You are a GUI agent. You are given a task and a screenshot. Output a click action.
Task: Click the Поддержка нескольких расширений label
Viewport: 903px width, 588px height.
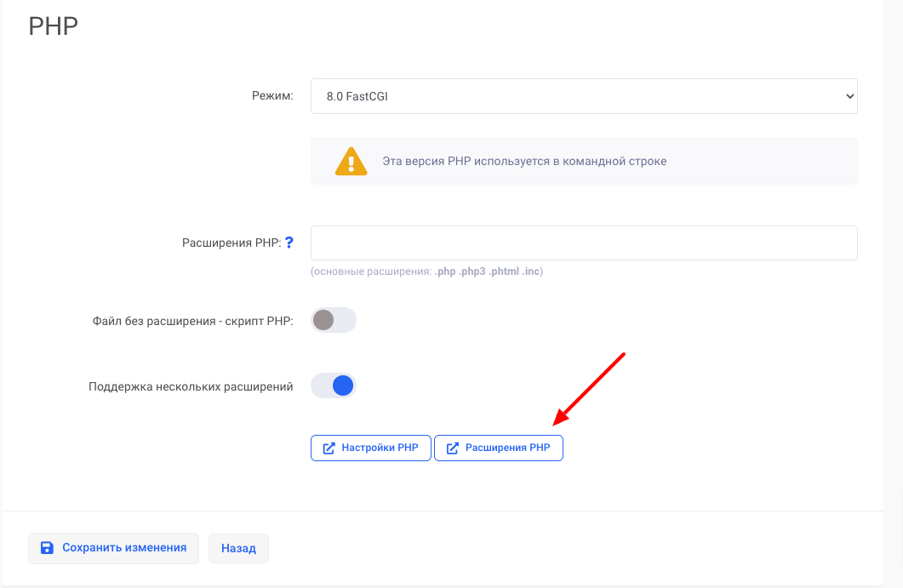click(191, 386)
